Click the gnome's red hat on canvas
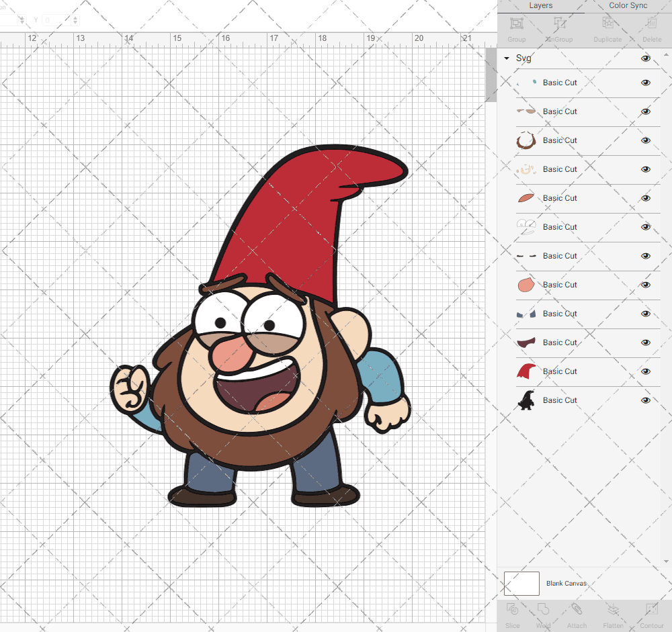The image size is (672, 632). [x=296, y=223]
